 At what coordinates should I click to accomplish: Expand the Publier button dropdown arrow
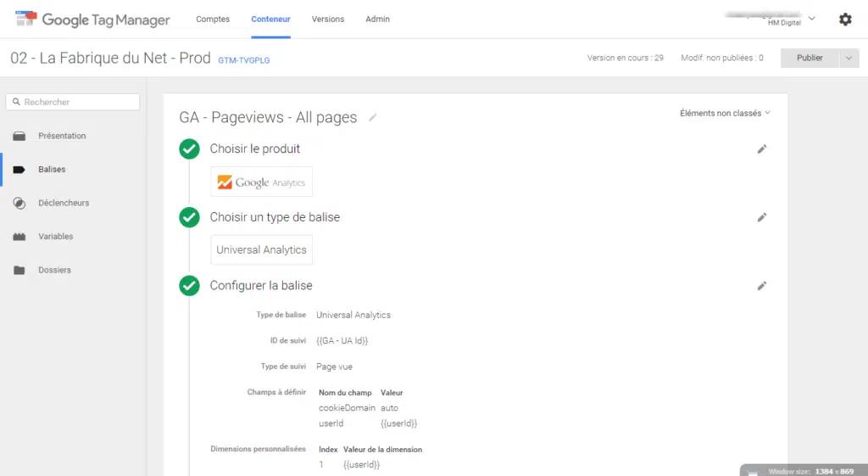849,58
